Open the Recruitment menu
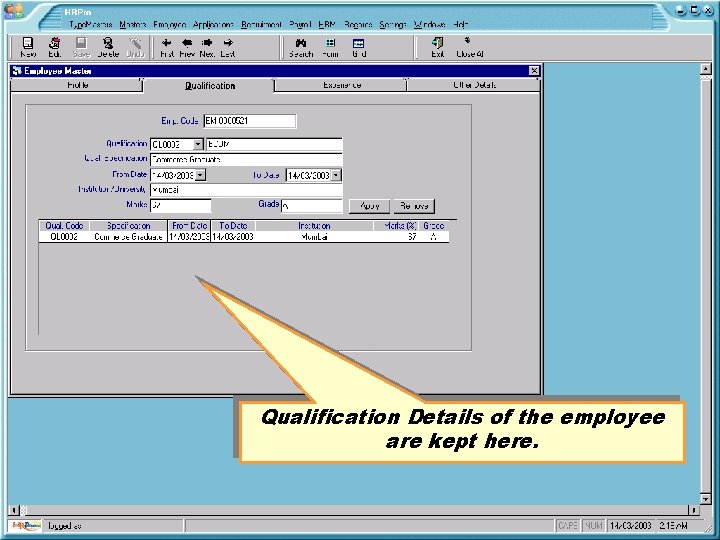The image size is (720, 540). [x=261, y=24]
